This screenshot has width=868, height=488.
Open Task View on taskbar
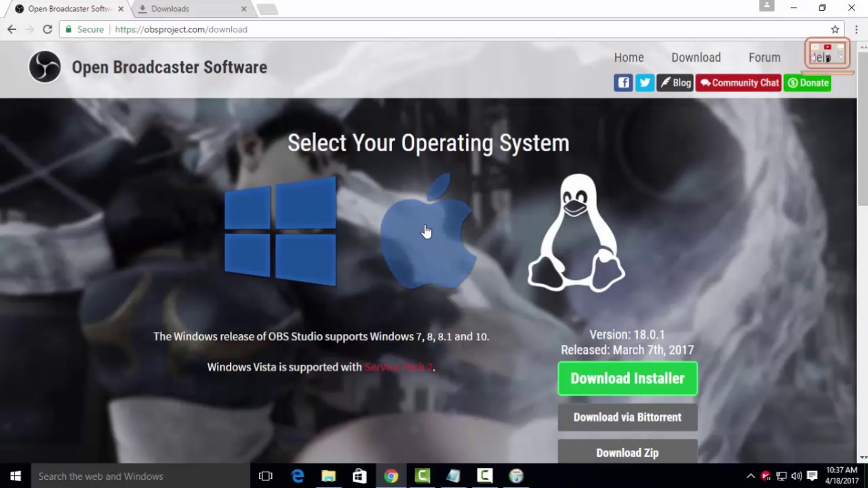coord(266,476)
